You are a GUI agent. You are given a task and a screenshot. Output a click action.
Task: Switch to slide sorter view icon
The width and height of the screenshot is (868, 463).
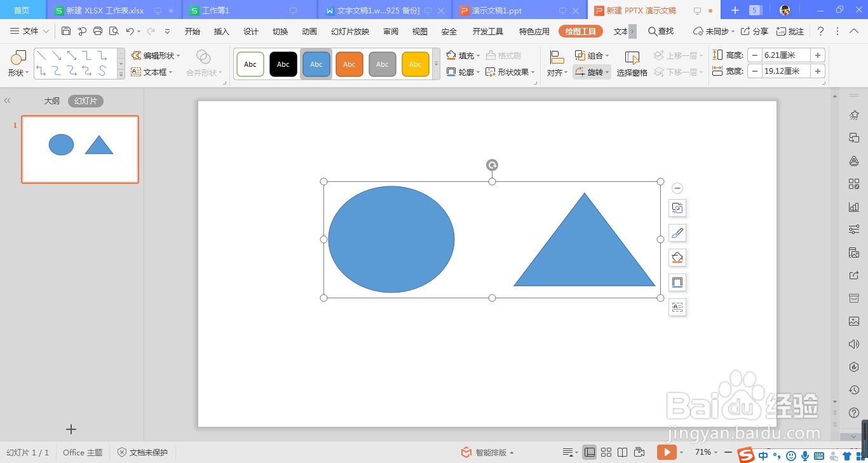(606, 452)
